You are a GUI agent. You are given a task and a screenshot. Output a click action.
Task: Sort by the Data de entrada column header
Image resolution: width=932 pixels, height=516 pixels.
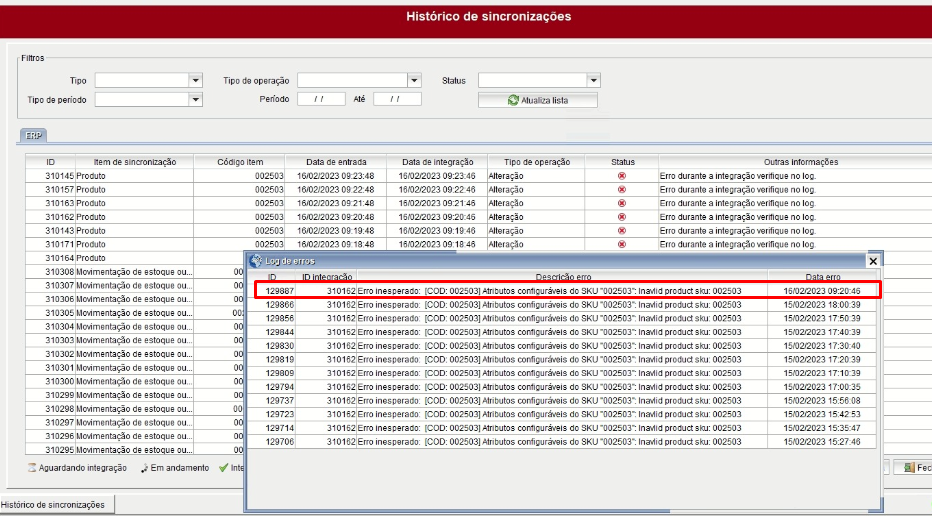tap(336, 162)
